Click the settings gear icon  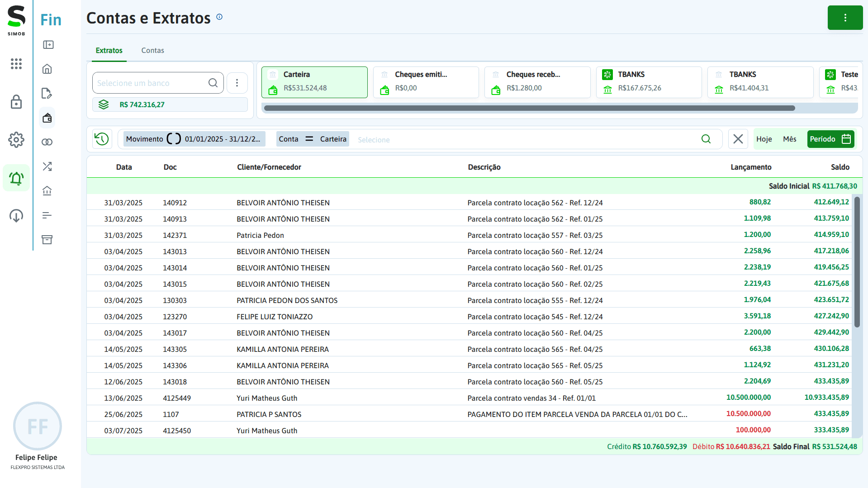[16, 140]
